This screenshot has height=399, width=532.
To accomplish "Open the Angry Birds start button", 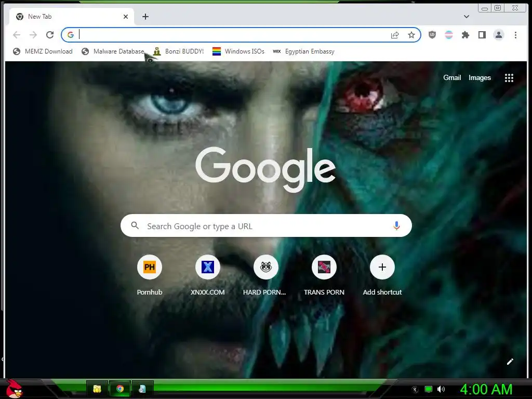I will (14, 389).
